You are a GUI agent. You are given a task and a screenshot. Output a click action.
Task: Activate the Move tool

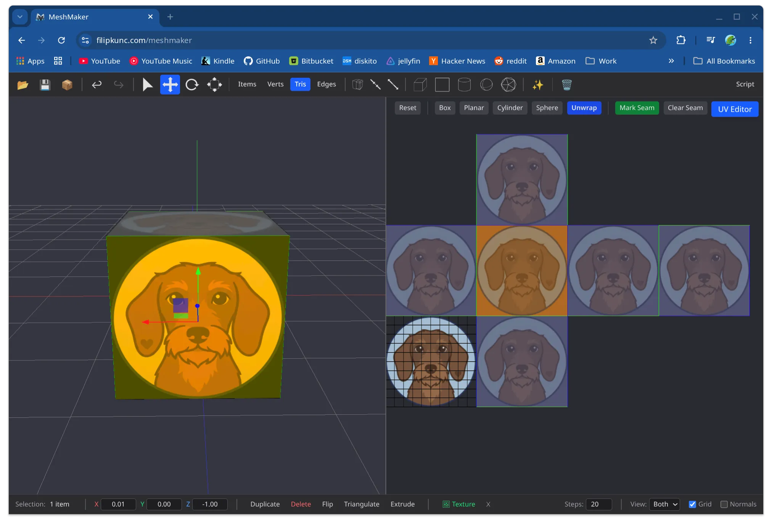coord(170,85)
